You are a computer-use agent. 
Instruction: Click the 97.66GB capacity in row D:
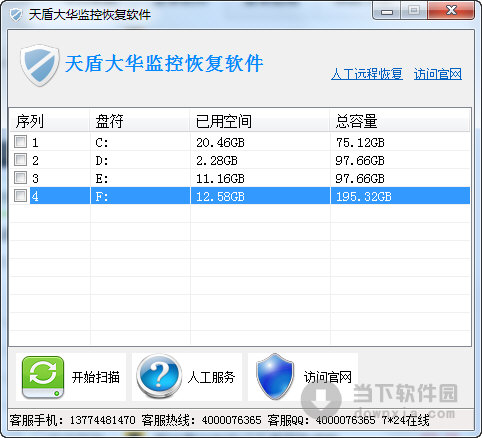360,161
